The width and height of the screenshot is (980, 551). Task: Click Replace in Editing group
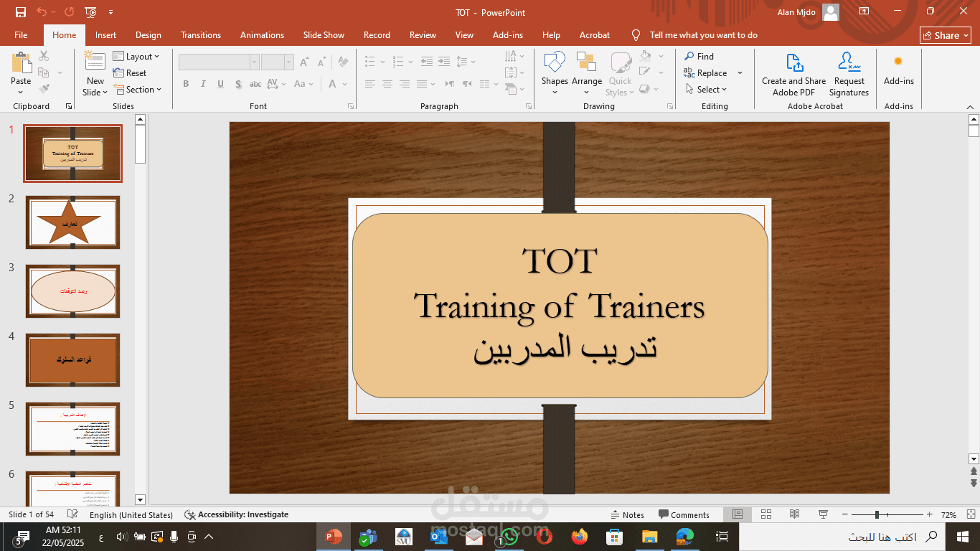pyautogui.click(x=705, y=73)
